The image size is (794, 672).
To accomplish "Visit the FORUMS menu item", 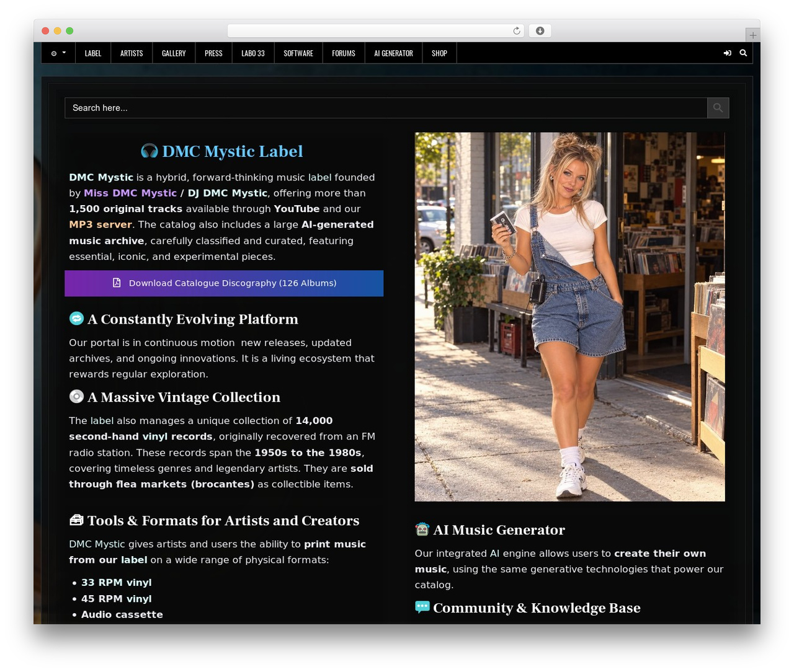I will (344, 53).
